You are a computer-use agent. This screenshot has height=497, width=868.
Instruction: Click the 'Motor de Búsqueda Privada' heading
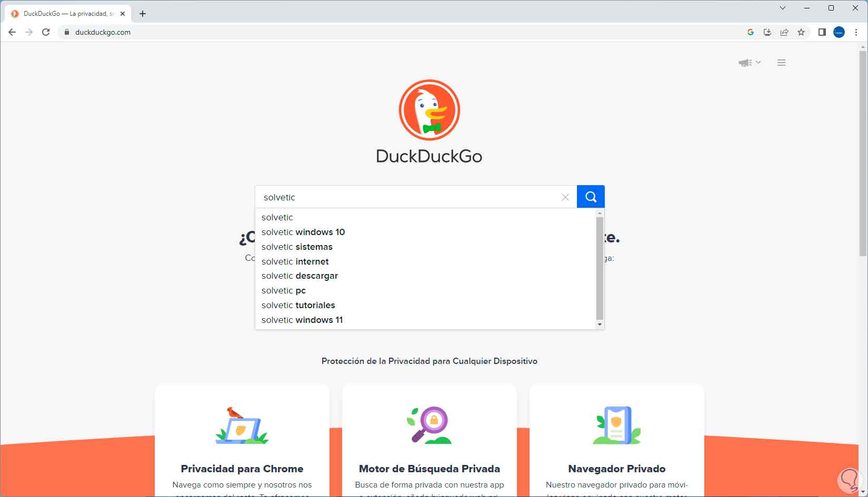[x=430, y=469]
